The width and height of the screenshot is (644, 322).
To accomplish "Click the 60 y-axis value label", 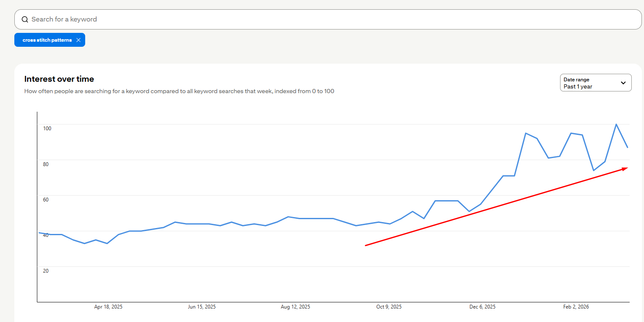I will [46, 199].
